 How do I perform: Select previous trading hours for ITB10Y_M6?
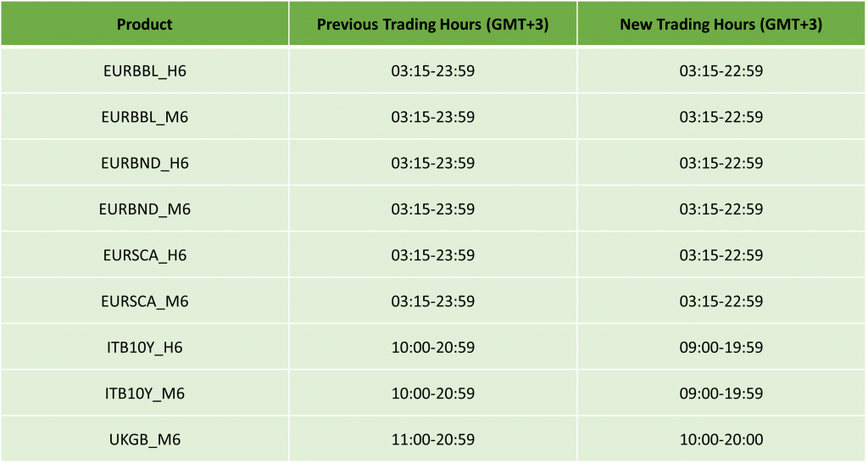coord(432,393)
